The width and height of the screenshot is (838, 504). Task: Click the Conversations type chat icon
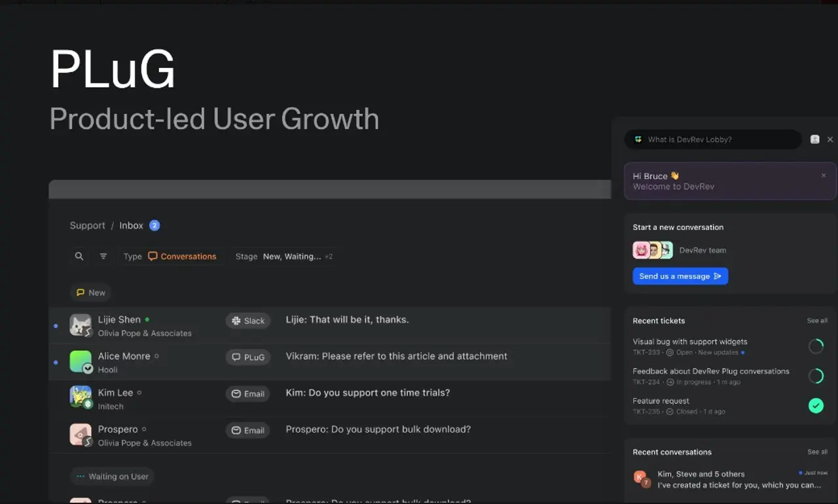coord(153,257)
